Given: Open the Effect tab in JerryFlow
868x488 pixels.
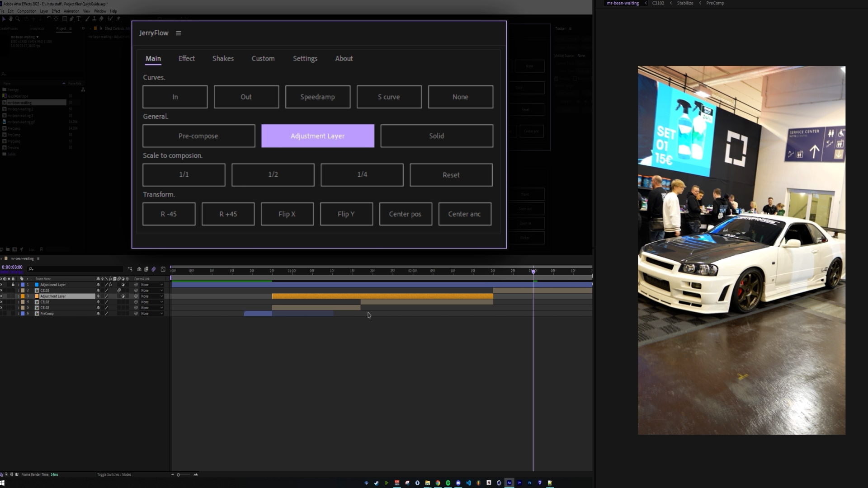Looking at the screenshot, I should [x=187, y=58].
